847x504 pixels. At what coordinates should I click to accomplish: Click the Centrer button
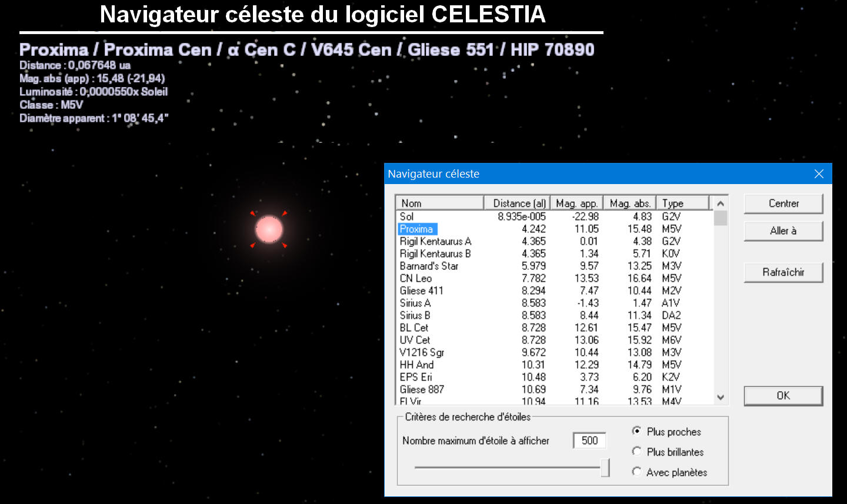(783, 203)
